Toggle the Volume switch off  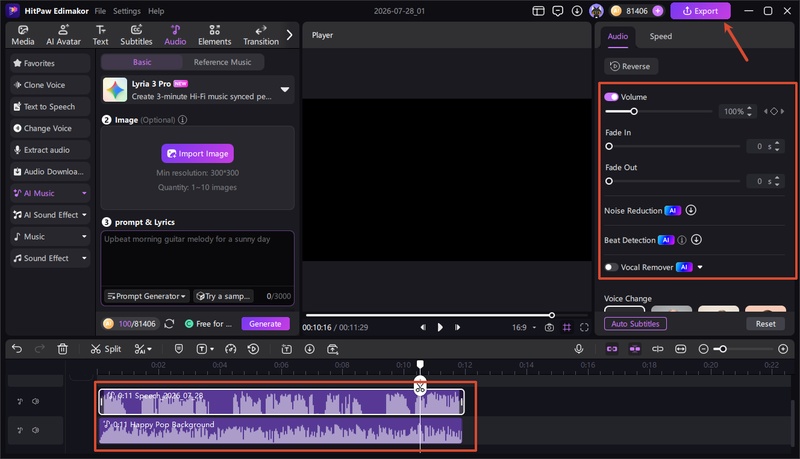611,97
